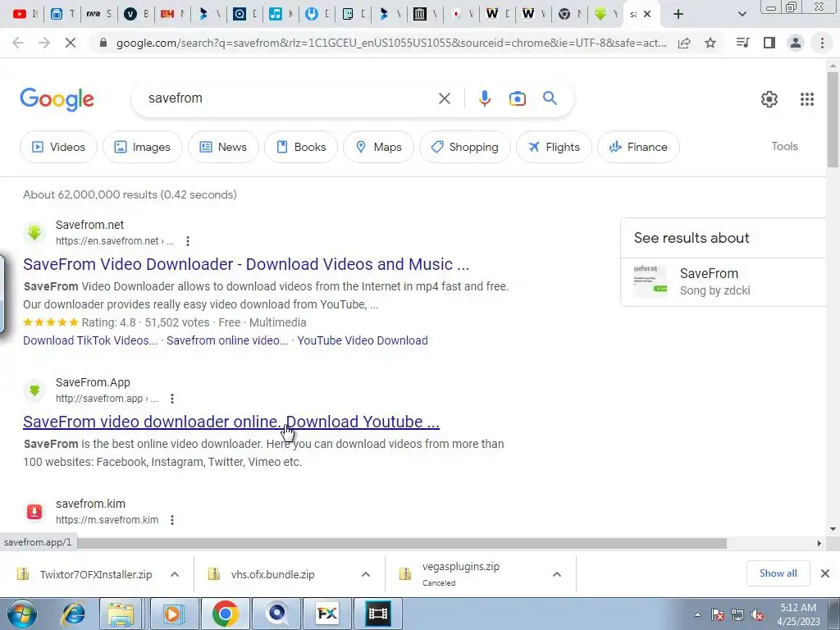Open Windows Media Player from taskbar

[x=174, y=614]
